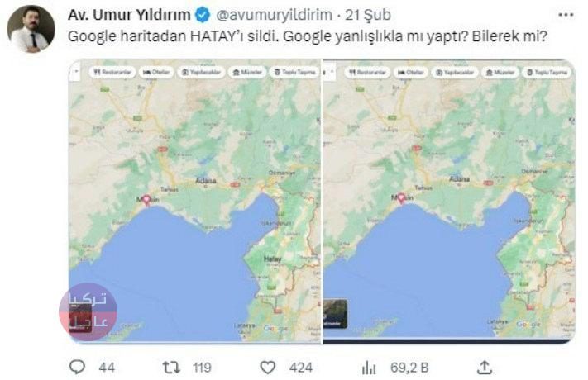Open the Av. Umur Yıldırım display name

[x=129, y=15]
